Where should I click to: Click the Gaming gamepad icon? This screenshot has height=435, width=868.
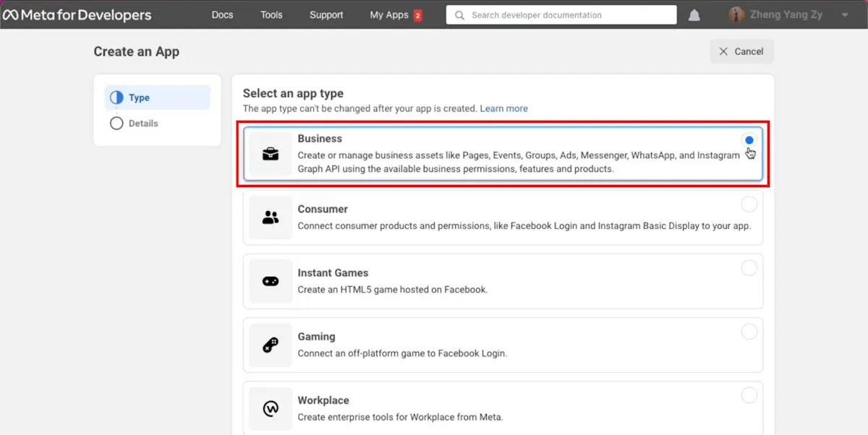pos(270,345)
